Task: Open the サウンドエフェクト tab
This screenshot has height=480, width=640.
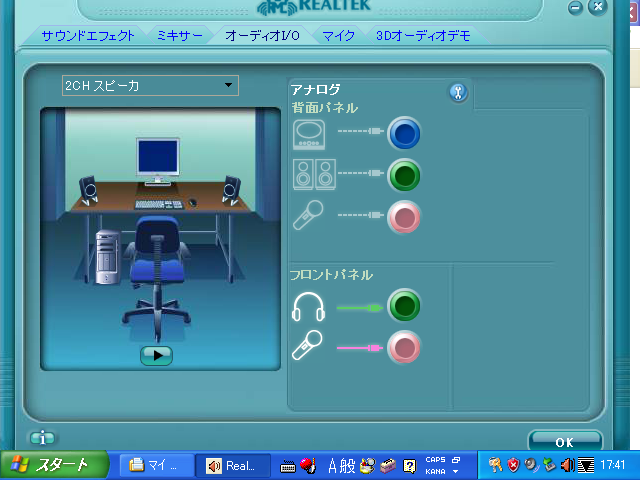Action: click(x=88, y=36)
